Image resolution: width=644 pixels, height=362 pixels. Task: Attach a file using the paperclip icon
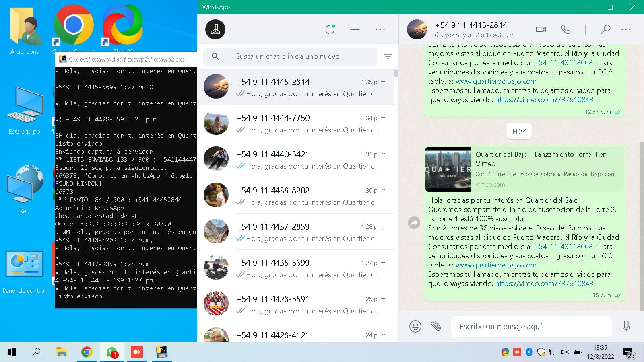(436, 326)
